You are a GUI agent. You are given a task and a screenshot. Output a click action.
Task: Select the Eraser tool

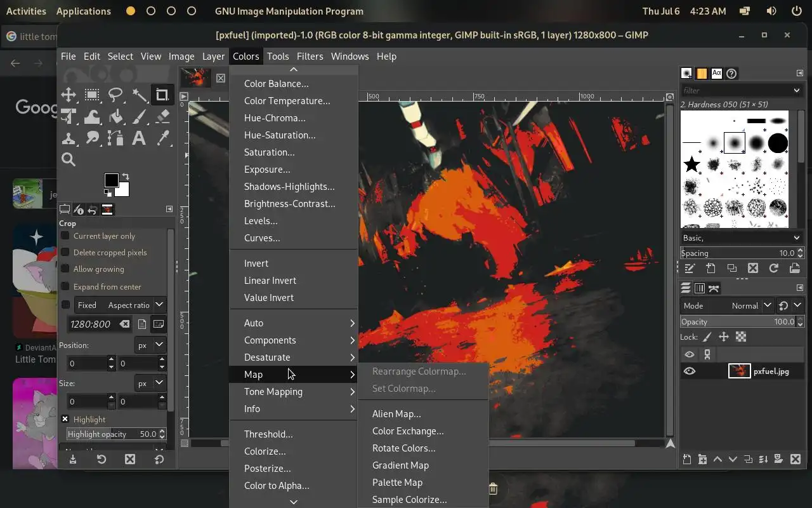point(162,117)
